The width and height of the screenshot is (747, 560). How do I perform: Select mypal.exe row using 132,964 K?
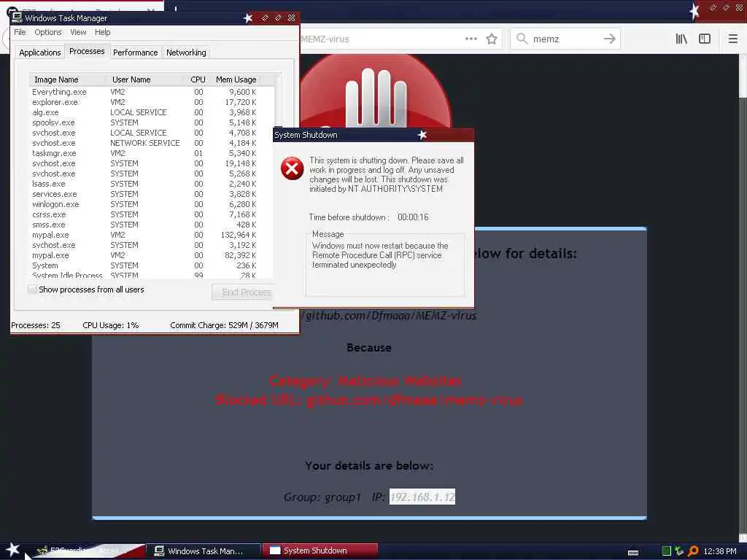click(x=151, y=235)
